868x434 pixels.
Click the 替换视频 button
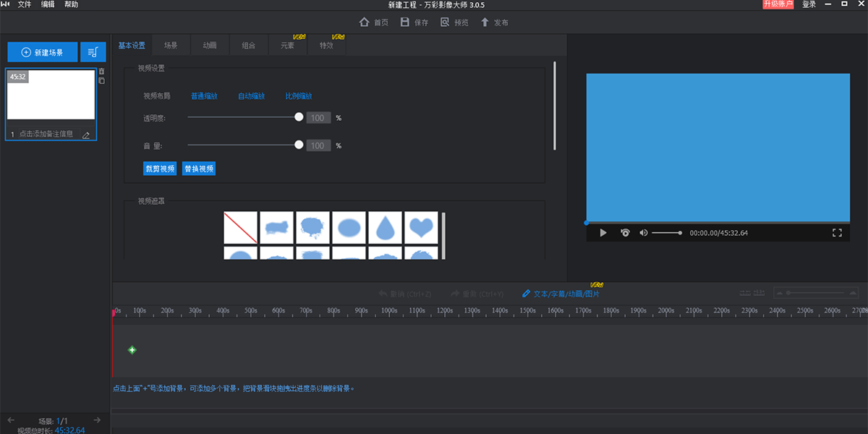click(199, 169)
